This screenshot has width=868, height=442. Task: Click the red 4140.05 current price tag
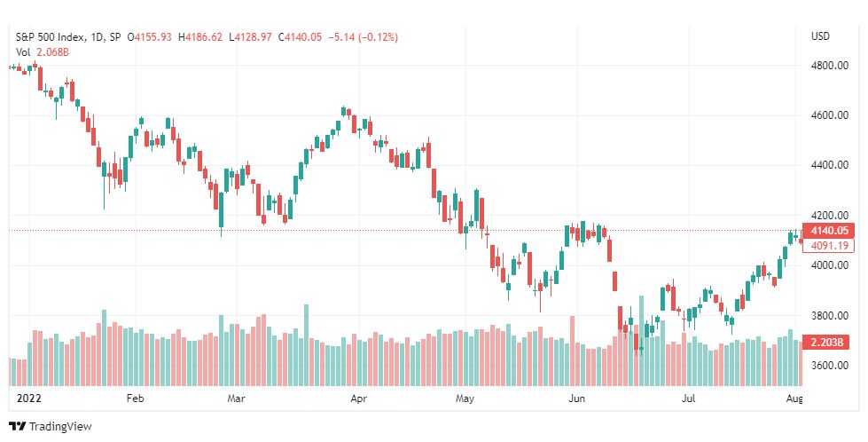828,231
